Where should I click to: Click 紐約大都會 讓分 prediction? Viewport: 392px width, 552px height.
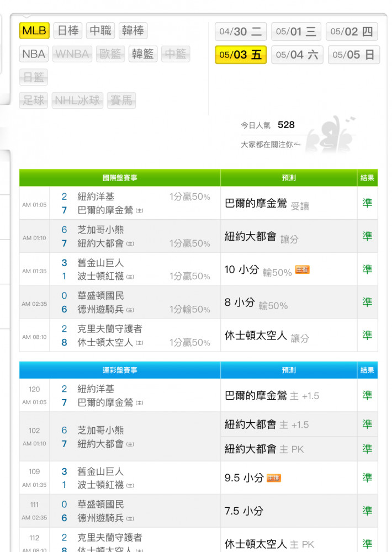(262, 237)
